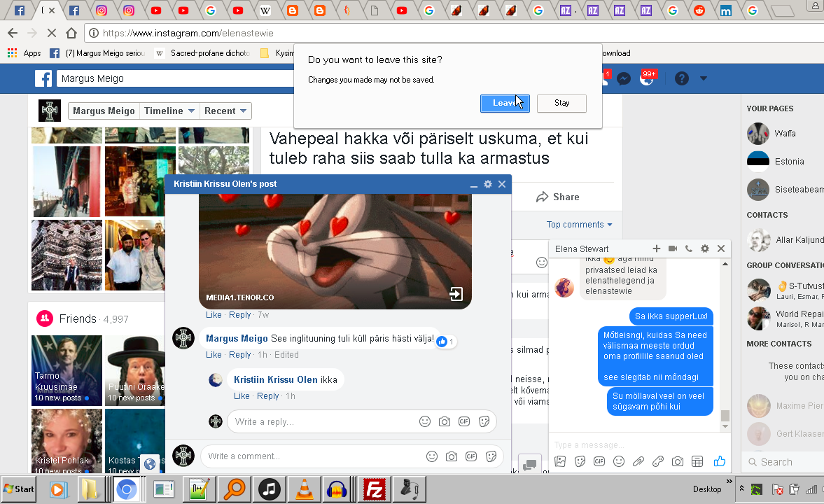Click the Facebook logo in the blue bar
Image resolution: width=824 pixels, height=504 pixels.
[x=43, y=79]
